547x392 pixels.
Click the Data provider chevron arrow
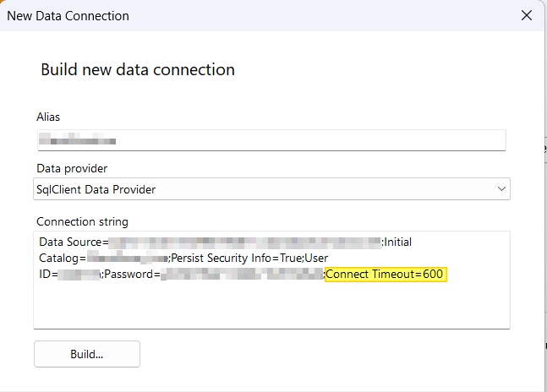501,189
